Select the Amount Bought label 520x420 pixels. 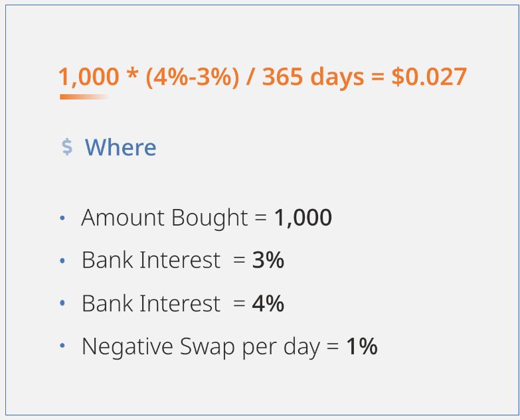point(165,218)
